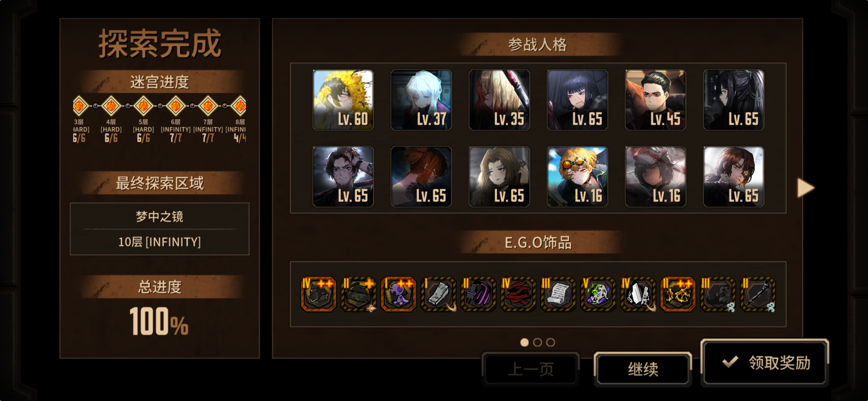Screen dimensions: 868x401
Task: Switch to the third page dot
Action: coord(551,342)
